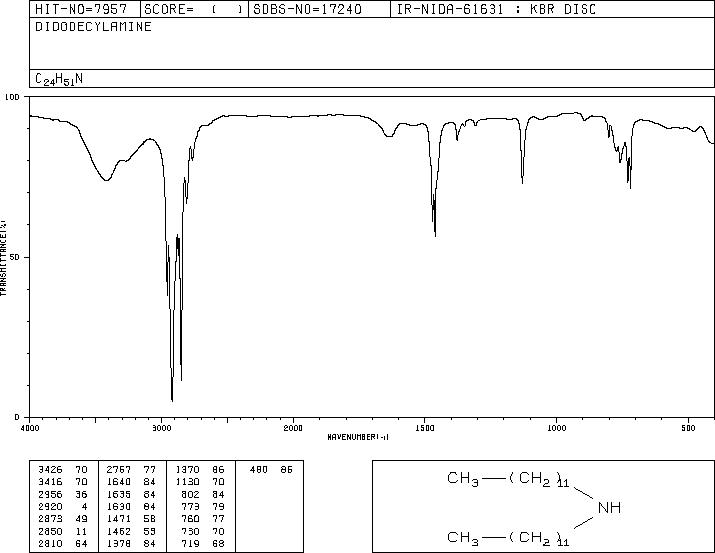Select the SDBS-NO=17240 header text
Image resolution: width=715 pixels, height=553 pixels.
[x=307, y=9]
